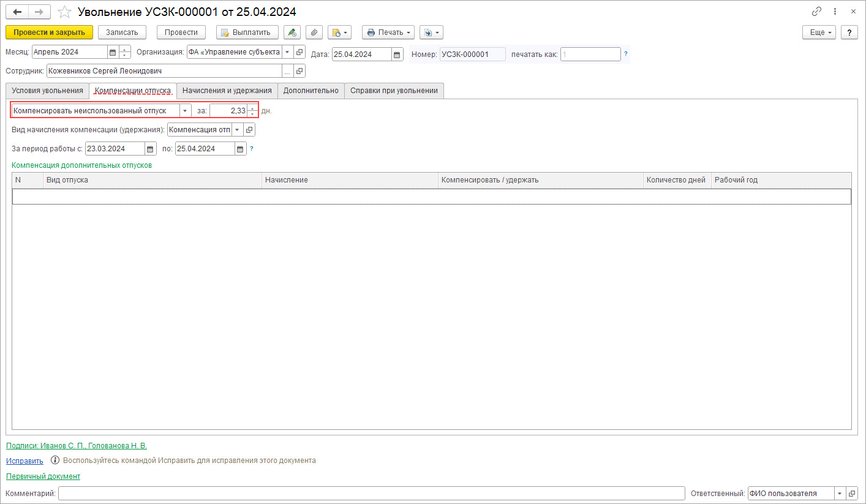Viewport: 866px width, 504px height.
Task: Open window's vertical dots menu
Action: (835, 12)
